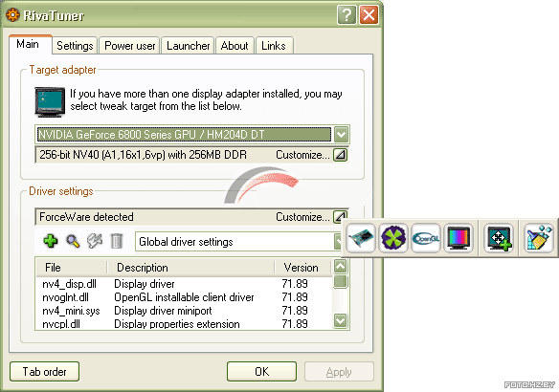Click the help question mark button
559x392 pixels.
point(347,15)
